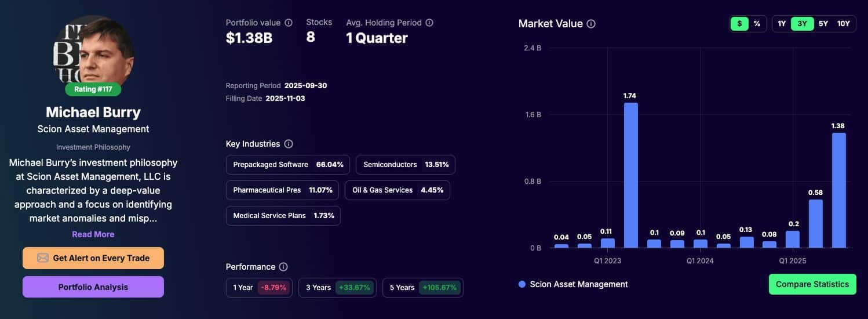Click the Avg. Holding Period info icon
The width and height of the screenshot is (868, 319).
pyautogui.click(x=429, y=23)
